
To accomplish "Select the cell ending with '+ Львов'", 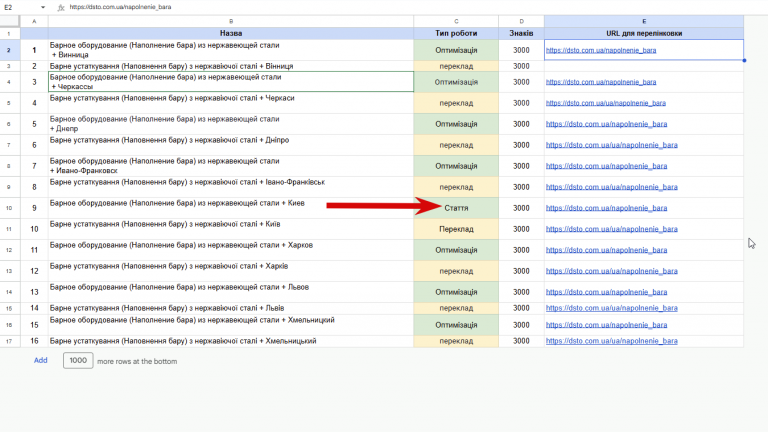I will tap(231, 292).
